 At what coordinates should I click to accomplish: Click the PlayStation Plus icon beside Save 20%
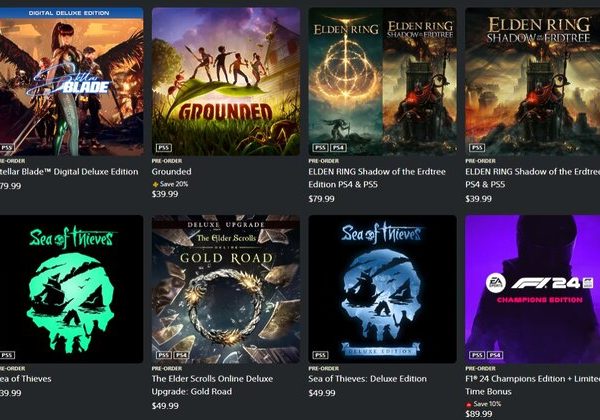(155, 184)
